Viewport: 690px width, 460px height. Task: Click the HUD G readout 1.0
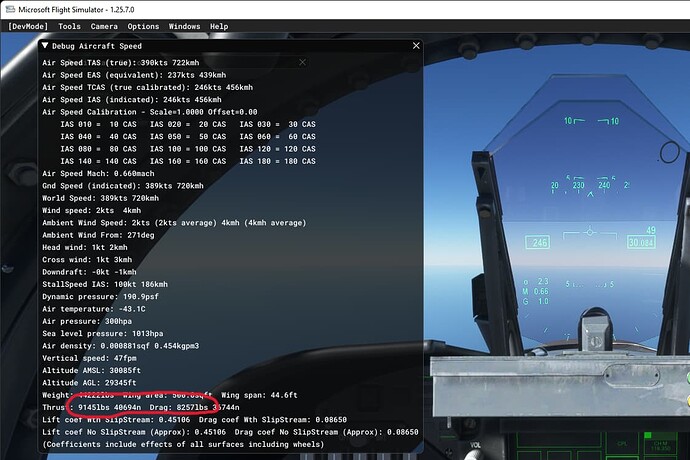536,302
